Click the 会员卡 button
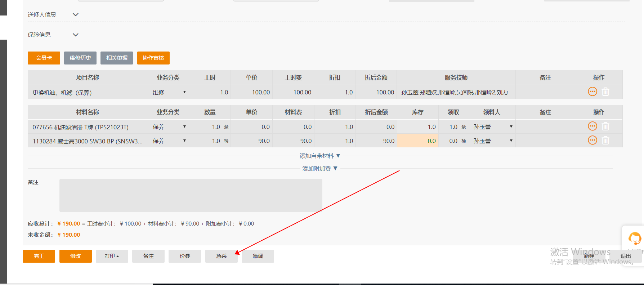The width and height of the screenshot is (644, 285). click(x=44, y=58)
